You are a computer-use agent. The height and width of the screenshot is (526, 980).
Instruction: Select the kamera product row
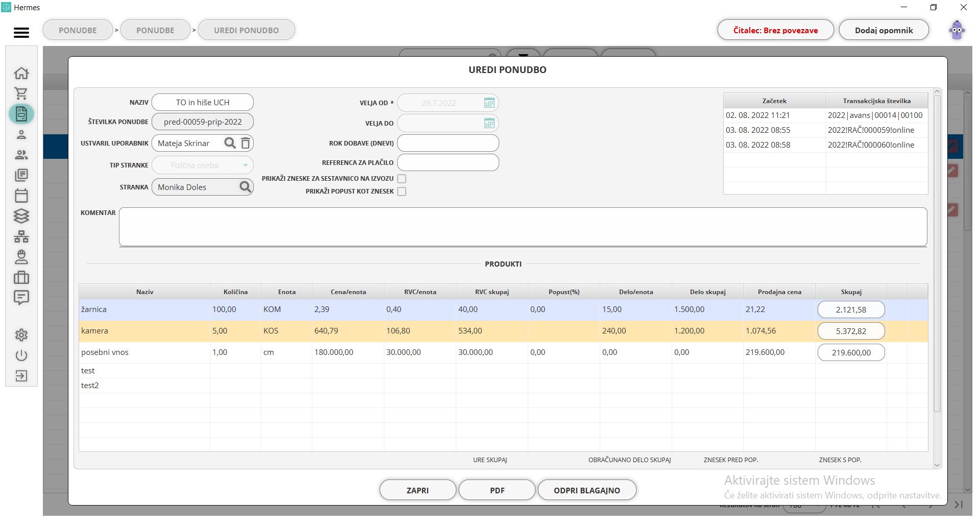click(503, 331)
